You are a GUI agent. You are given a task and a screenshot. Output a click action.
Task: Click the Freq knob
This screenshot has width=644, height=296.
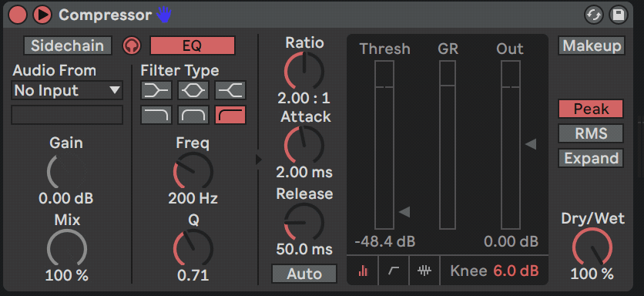coord(193,171)
